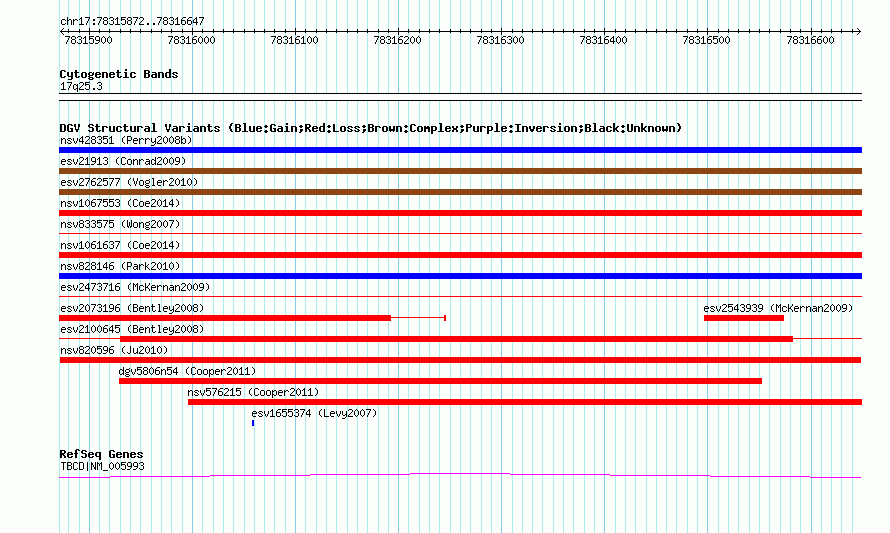Select the 17q25.3 band label

pos(81,86)
